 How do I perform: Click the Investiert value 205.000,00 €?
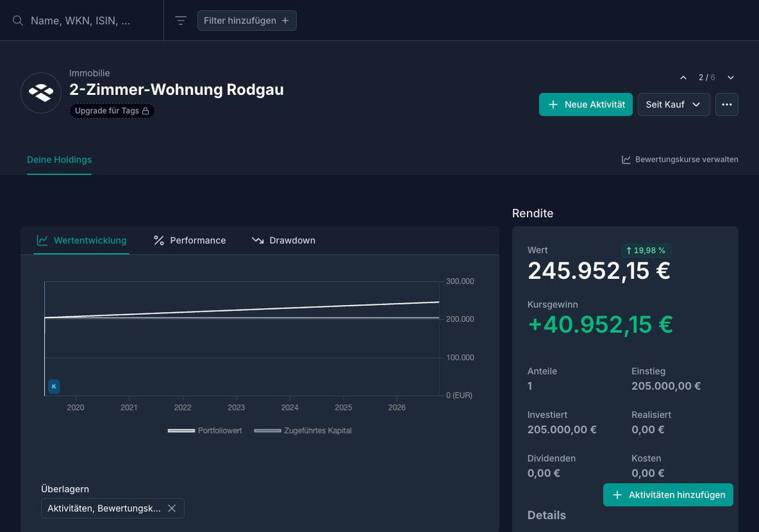562,430
